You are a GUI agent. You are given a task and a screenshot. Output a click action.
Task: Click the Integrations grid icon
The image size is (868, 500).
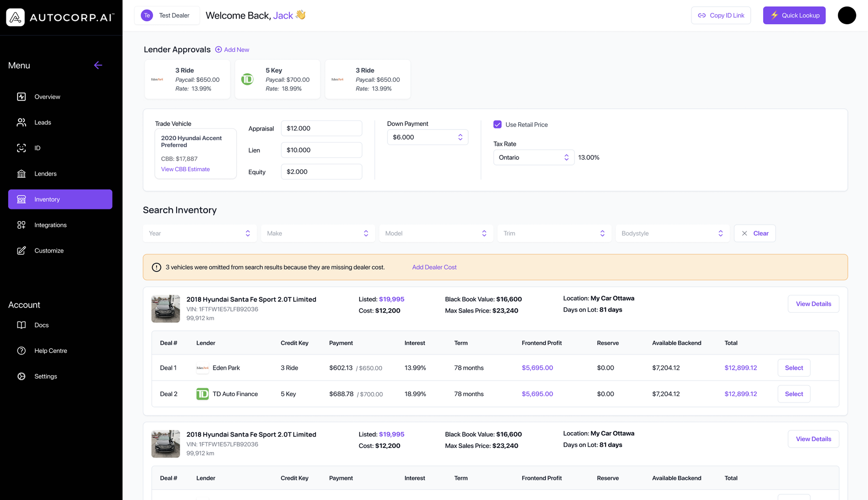21,225
